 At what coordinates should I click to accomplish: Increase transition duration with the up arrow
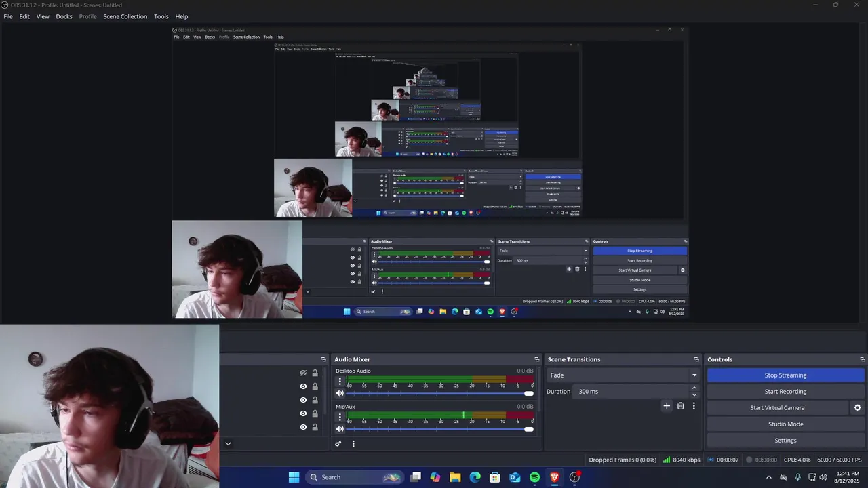tap(694, 388)
